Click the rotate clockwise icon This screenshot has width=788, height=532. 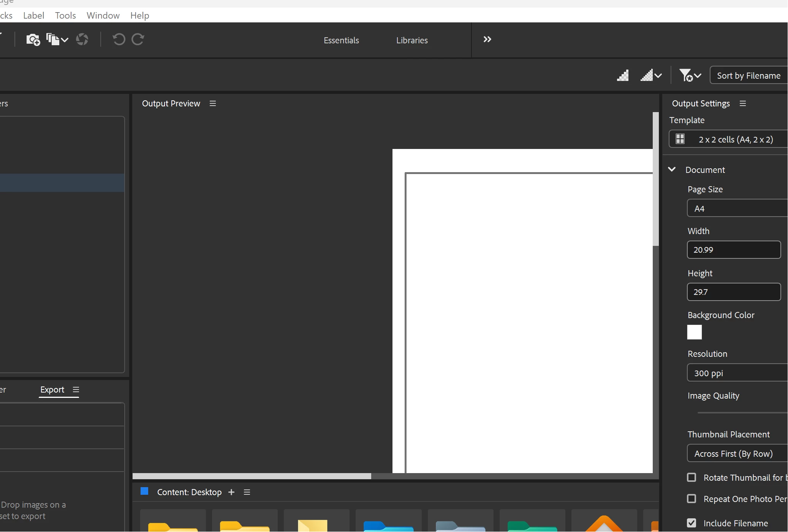138,40
